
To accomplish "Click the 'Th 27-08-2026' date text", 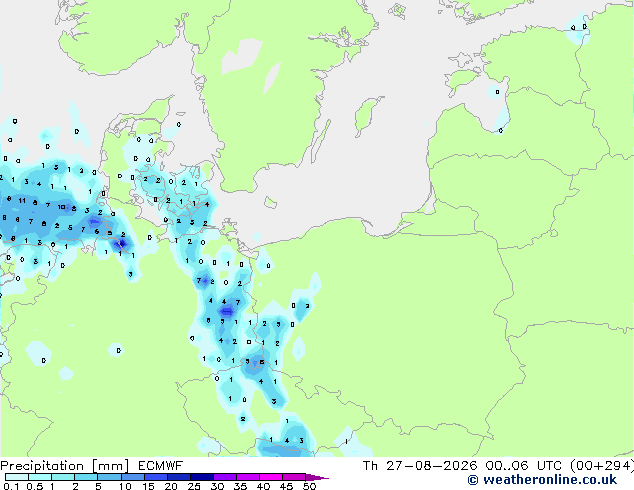I will point(420,466).
